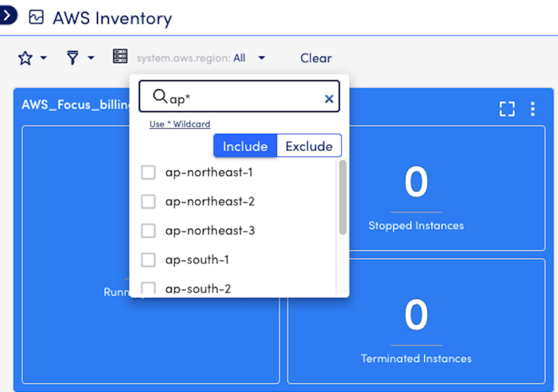Click the Terminated Instances count
The height and width of the screenshot is (392, 558).
tap(416, 315)
